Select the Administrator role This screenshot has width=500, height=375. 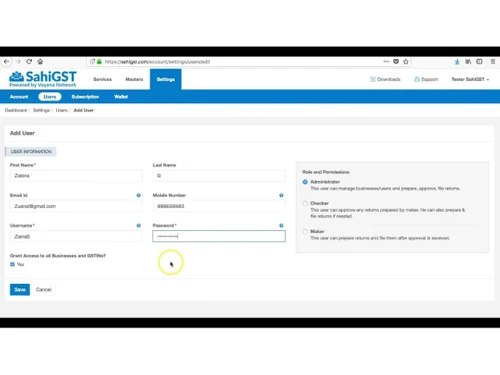[x=305, y=182]
